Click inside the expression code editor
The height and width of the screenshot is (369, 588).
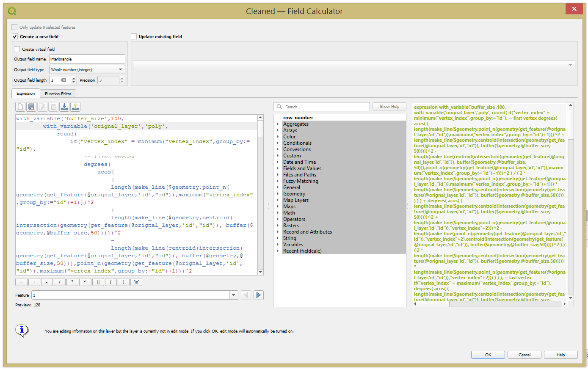[x=136, y=195]
